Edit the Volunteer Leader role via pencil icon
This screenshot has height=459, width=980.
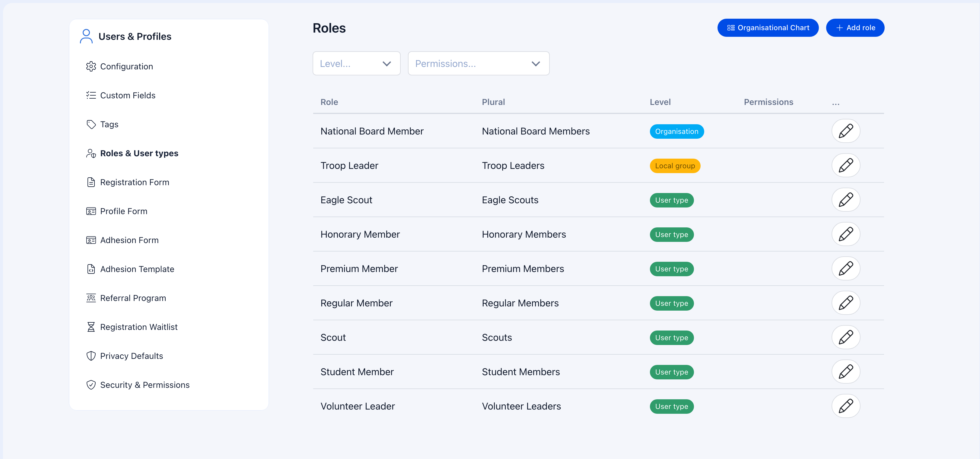click(x=846, y=406)
